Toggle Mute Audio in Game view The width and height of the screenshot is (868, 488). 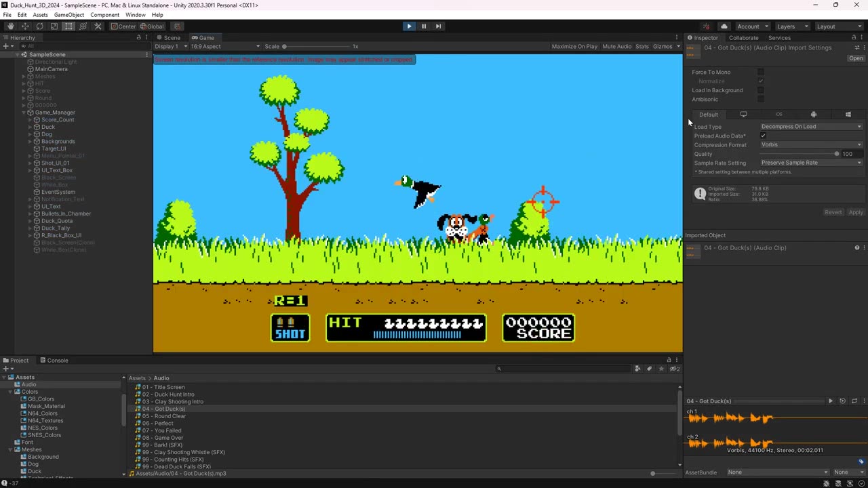pyautogui.click(x=617, y=47)
